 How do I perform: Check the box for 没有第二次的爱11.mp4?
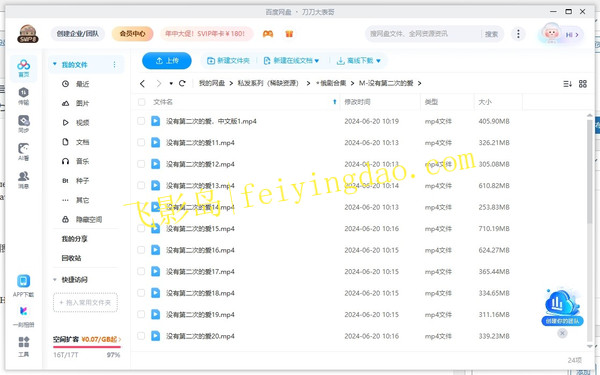pos(141,142)
